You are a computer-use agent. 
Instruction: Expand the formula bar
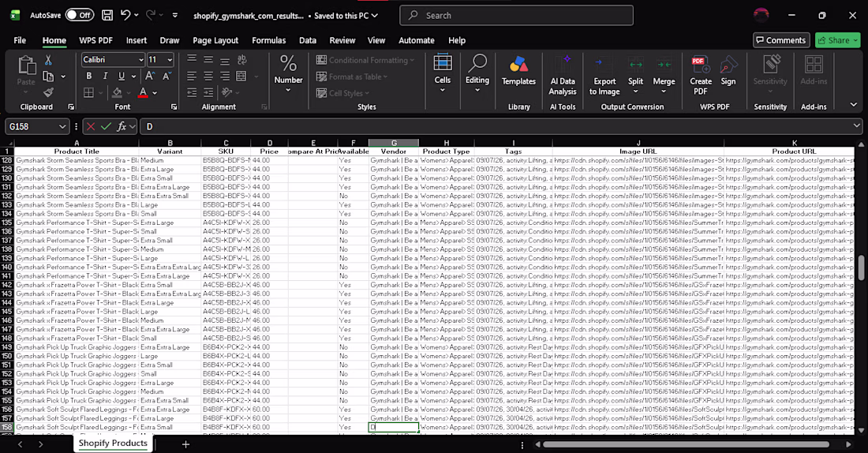856,125
